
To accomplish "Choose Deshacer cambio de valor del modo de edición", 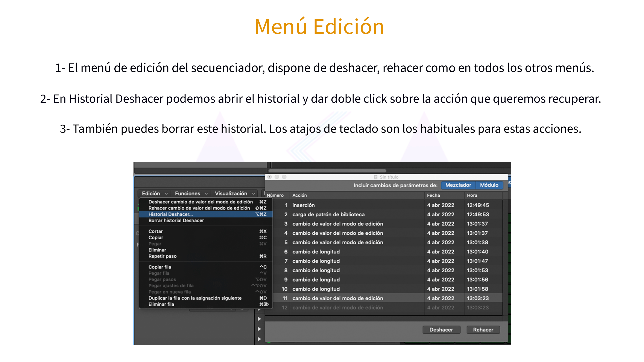I will click(x=206, y=202).
